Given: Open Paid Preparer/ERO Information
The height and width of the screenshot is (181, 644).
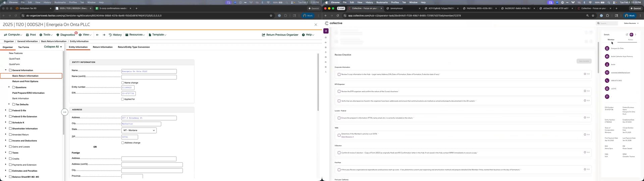Looking at the screenshot, I should click(28, 93).
